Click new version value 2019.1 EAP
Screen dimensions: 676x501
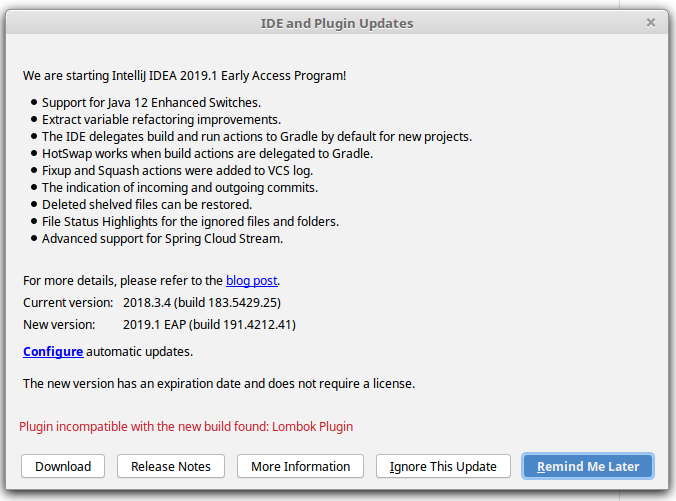pyautogui.click(x=209, y=325)
